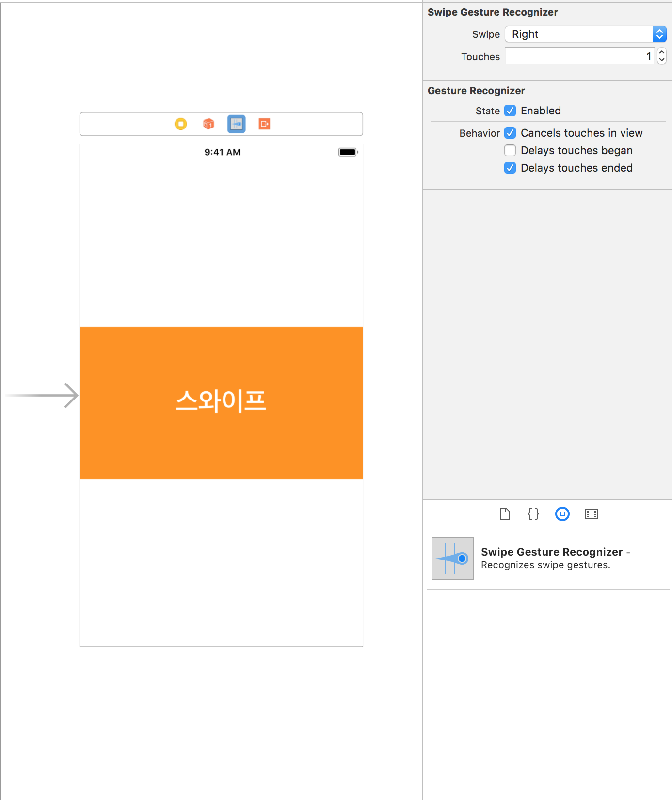672x800 pixels.
Task: Open the Code Snippet library tab
Action: coord(533,514)
